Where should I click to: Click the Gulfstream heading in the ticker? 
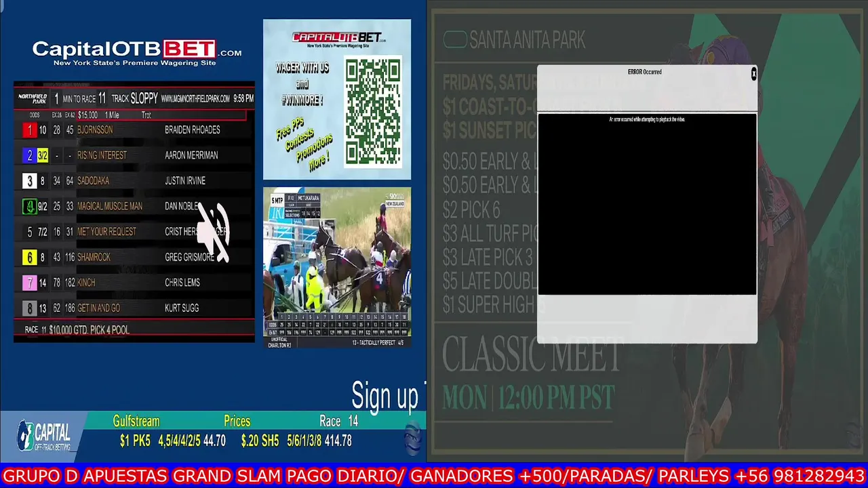coord(136,421)
